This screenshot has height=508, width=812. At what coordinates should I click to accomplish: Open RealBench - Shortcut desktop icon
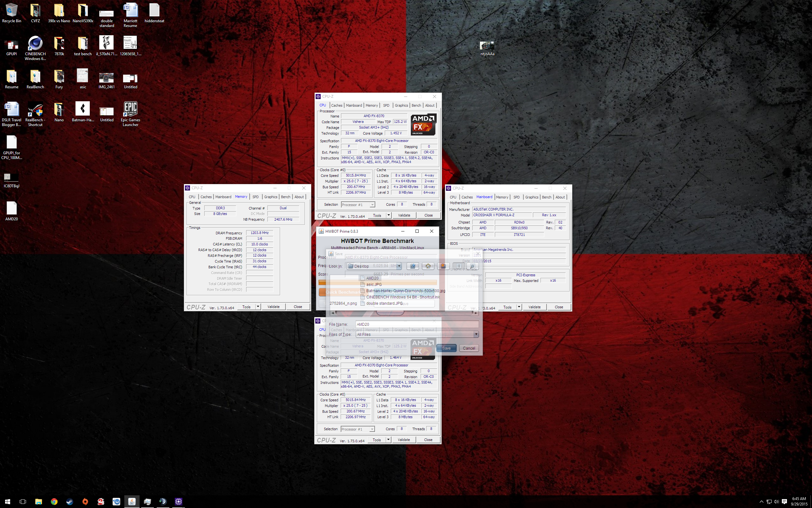point(35,114)
